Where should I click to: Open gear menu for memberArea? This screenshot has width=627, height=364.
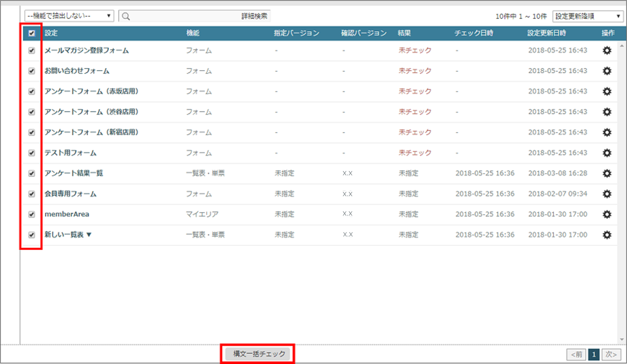click(x=607, y=214)
